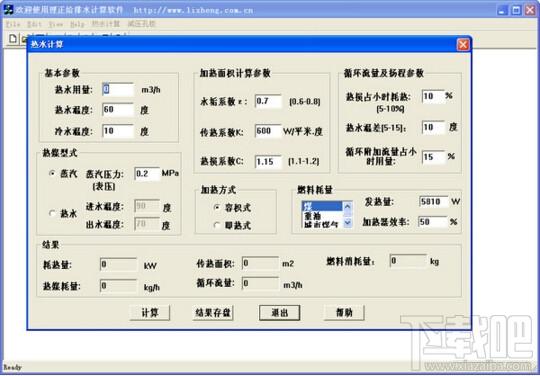Click the 耗热量 result field
Image resolution: width=540 pixels, height=376 pixels.
[x=118, y=264]
